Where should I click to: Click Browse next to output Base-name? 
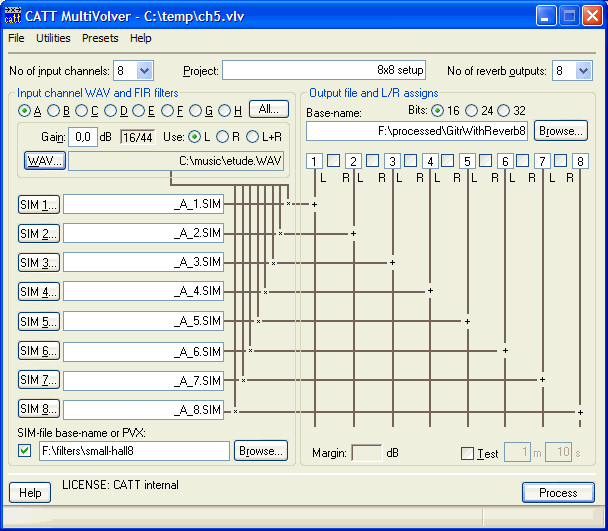coord(560,131)
